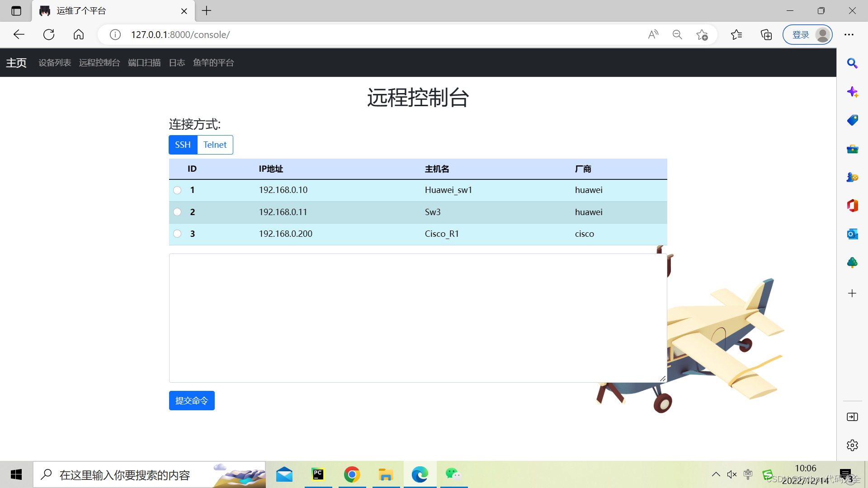Open the browser settings and more menu
Screen dimensions: 868x488
849,34
